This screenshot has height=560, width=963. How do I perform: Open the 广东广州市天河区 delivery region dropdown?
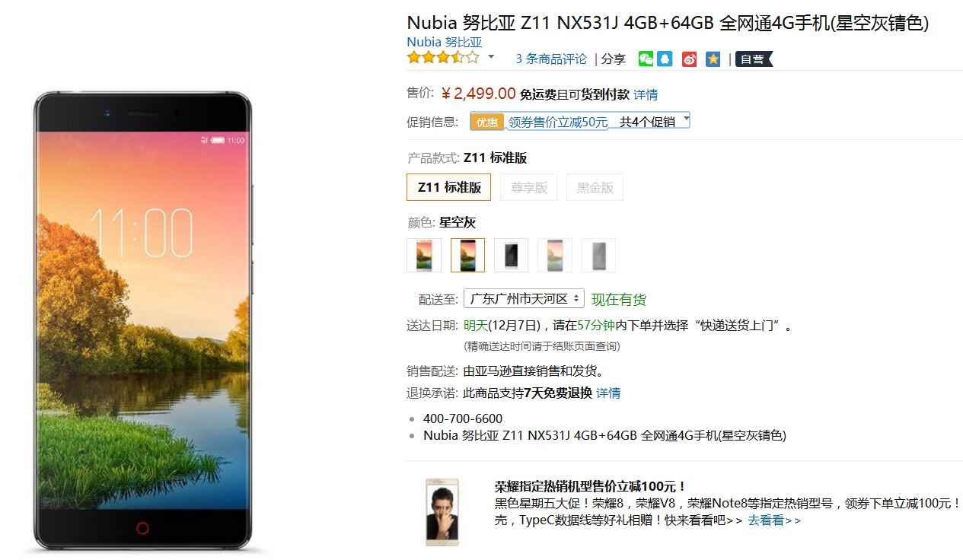524,298
